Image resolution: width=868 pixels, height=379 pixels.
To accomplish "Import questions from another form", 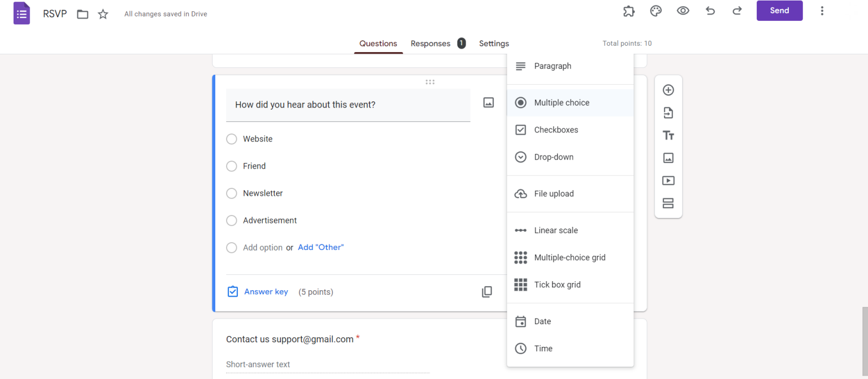I will pyautogui.click(x=668, y=113).
